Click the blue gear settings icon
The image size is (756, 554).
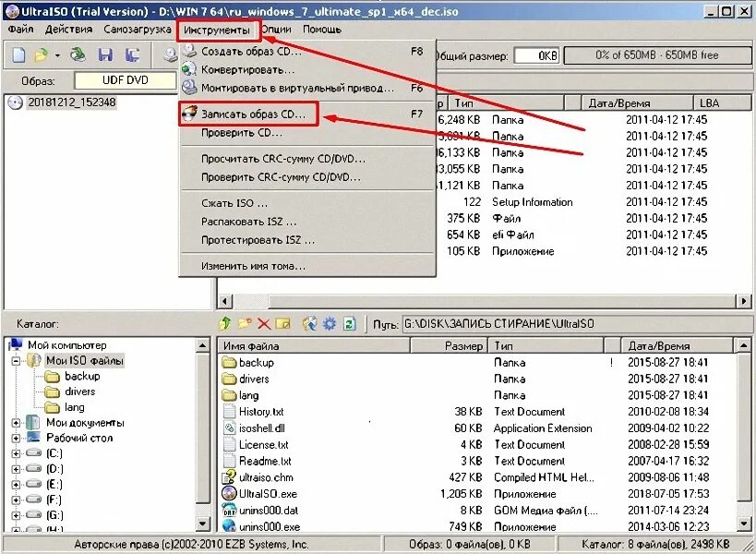pos(330,323)
